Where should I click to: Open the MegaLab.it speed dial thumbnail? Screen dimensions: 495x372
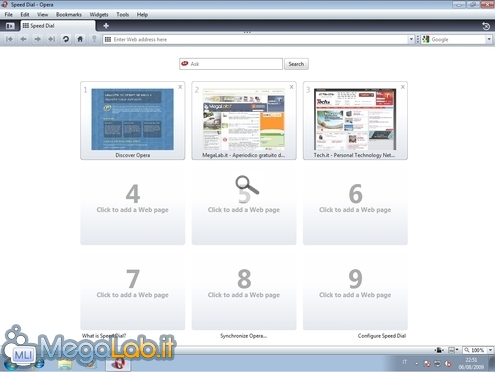coord(244,120)
